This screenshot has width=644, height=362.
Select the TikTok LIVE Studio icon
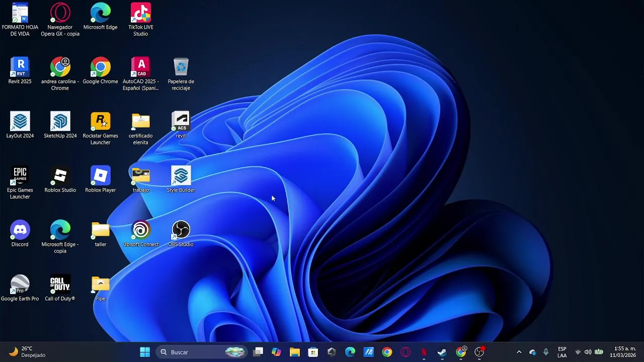point(140,20)
